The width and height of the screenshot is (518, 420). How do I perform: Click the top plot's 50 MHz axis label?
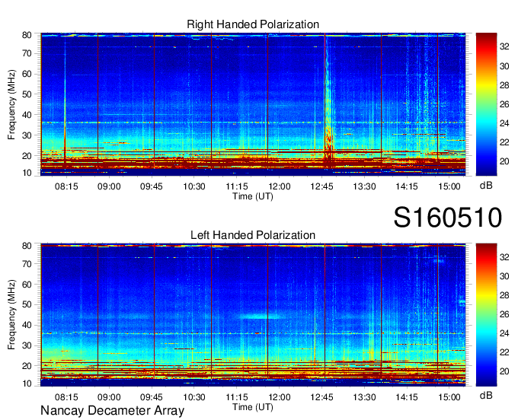pyautogui.click(x=27, y=94)
